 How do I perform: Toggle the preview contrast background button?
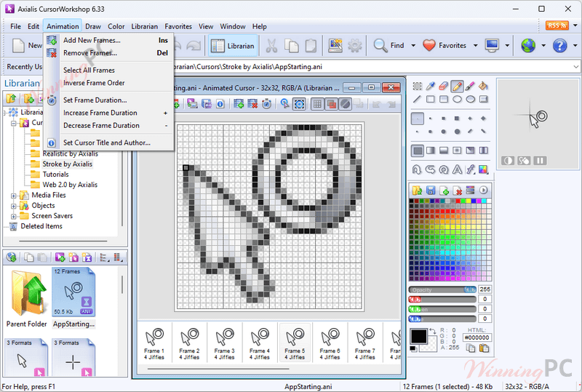(508, 161)
